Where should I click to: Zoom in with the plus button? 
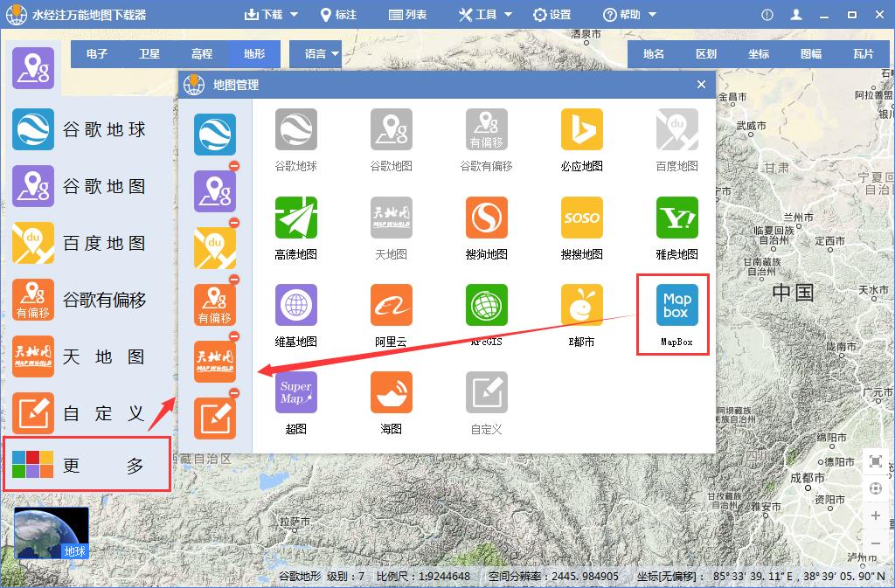pyautogui.click(x=876, y=515)
